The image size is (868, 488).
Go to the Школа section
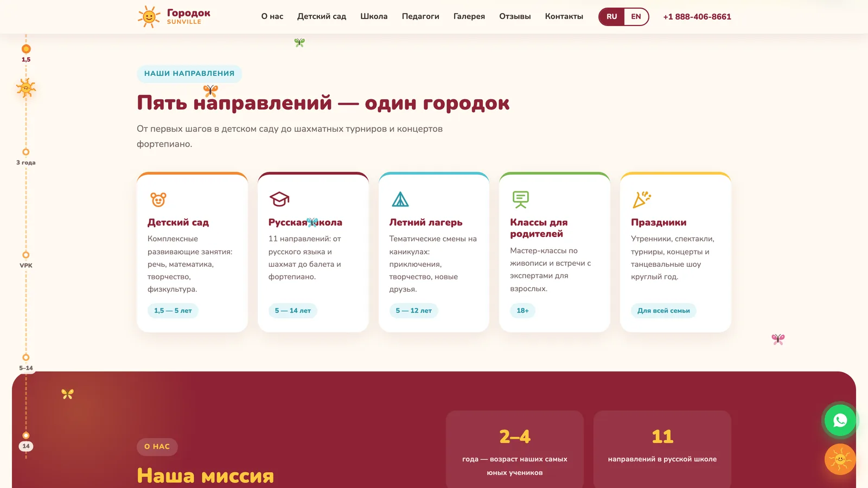(x=374, y=17)
